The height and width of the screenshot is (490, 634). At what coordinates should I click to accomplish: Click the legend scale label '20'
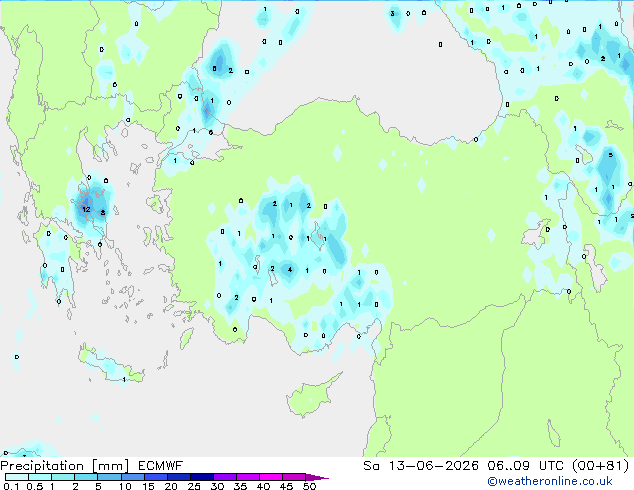click(171, 486)
